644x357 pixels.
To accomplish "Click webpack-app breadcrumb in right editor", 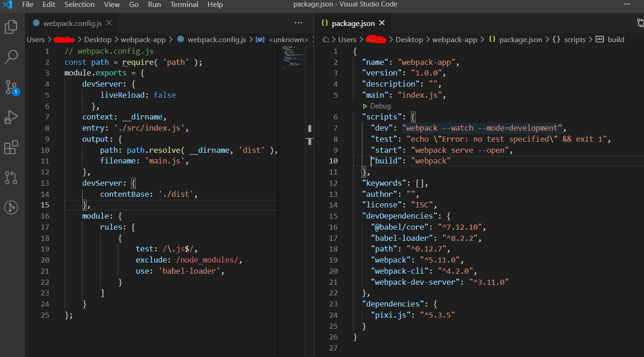I will tap(455, 40).
